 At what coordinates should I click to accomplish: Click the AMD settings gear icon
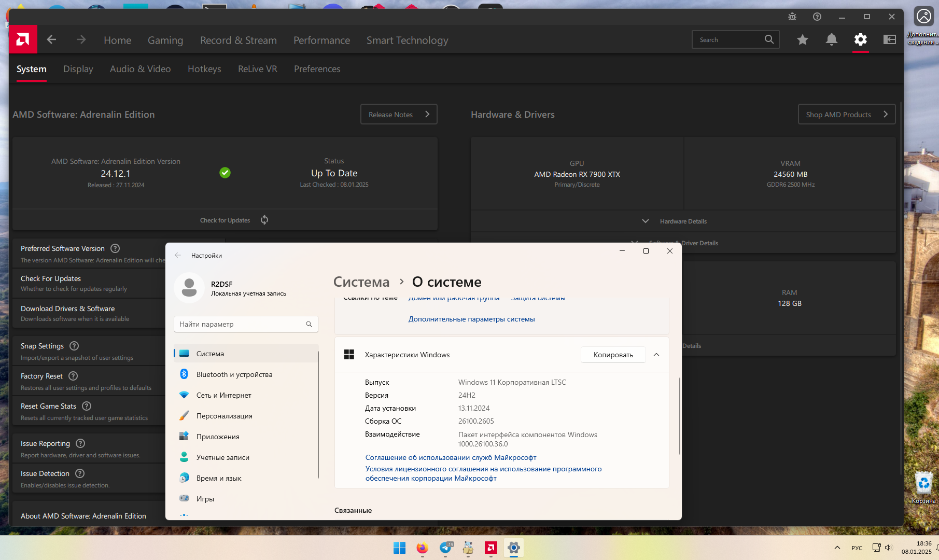pyautogui.click(x=861, y=39)
